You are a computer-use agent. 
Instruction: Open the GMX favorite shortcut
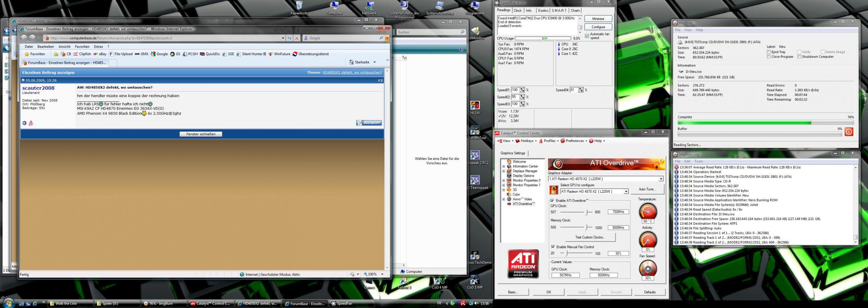pyautogui.click(x=142, y=54)
